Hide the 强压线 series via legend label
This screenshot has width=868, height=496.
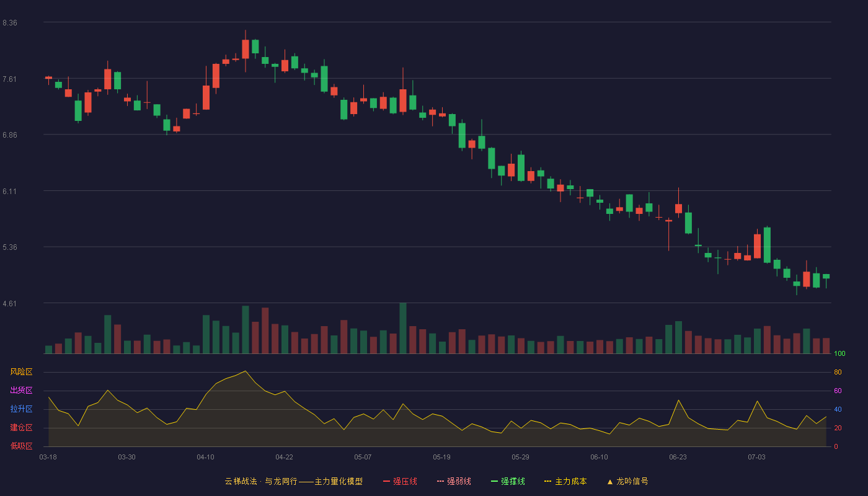click(405, 481)
